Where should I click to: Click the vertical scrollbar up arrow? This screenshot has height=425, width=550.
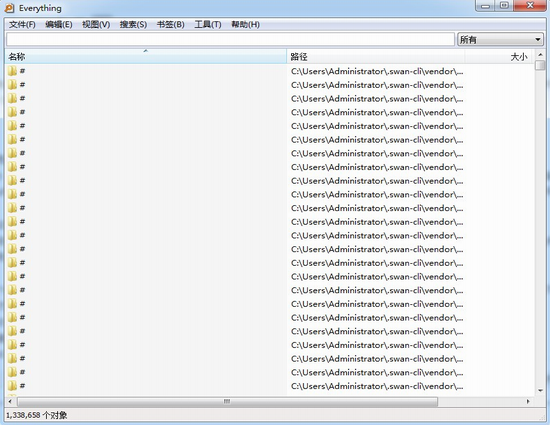(540, 55)
